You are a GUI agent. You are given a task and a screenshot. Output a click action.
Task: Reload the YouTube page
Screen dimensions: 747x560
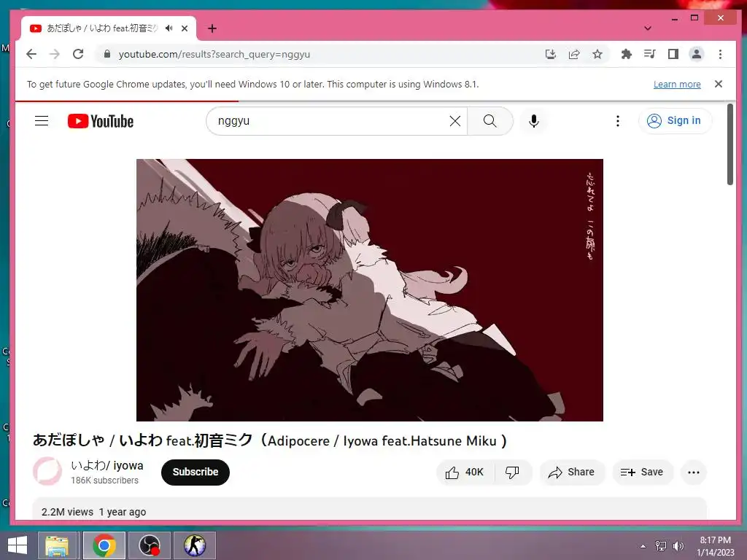[78, 54]
